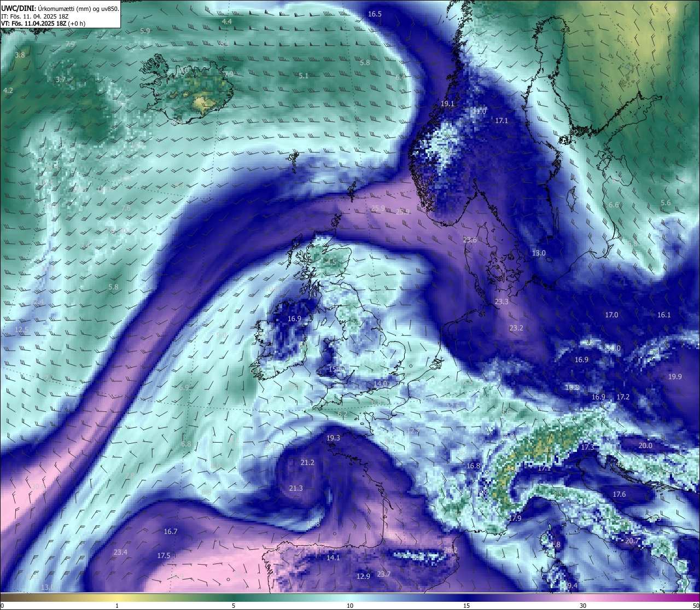This screenshot has width=700, height=610.
Task: Click the 20.0 value over the Balkans
Action: 645,446
